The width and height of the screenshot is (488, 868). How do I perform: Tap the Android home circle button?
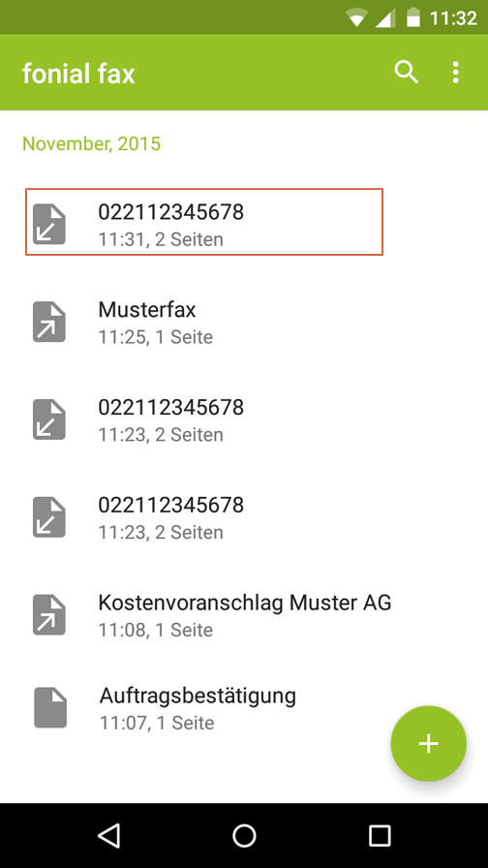pyautogui.click(x=244, y=835)
